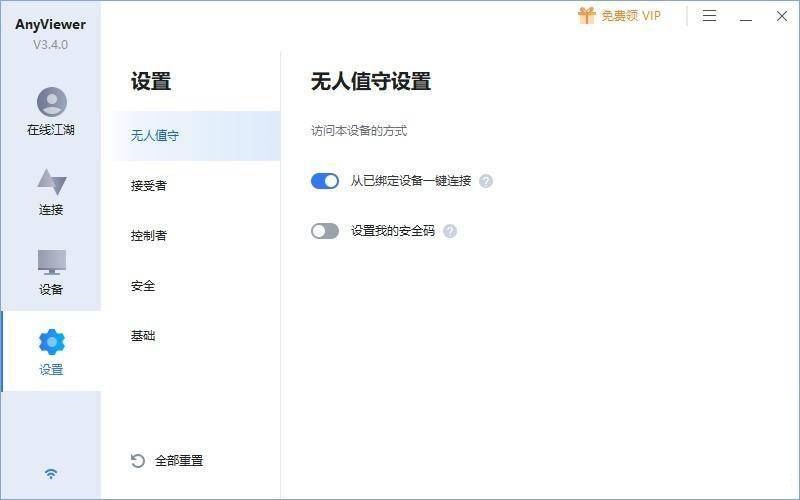Click the 免费领 VIP link text
This screenshot has height=500, width=800.
point(631,16)
